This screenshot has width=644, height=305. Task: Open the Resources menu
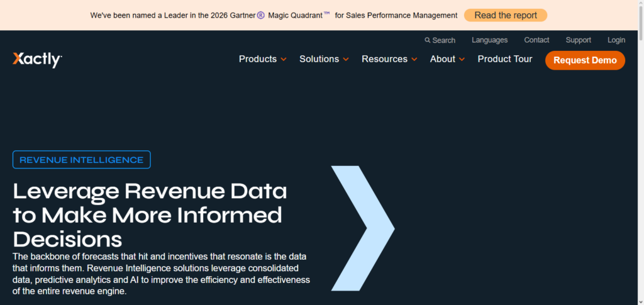pos(384,59)
